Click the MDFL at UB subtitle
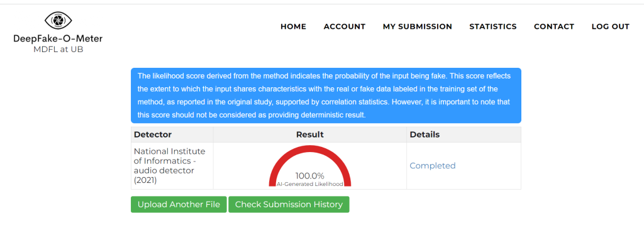The height and width of the screenshot is (250, 644). coord(58,50)
